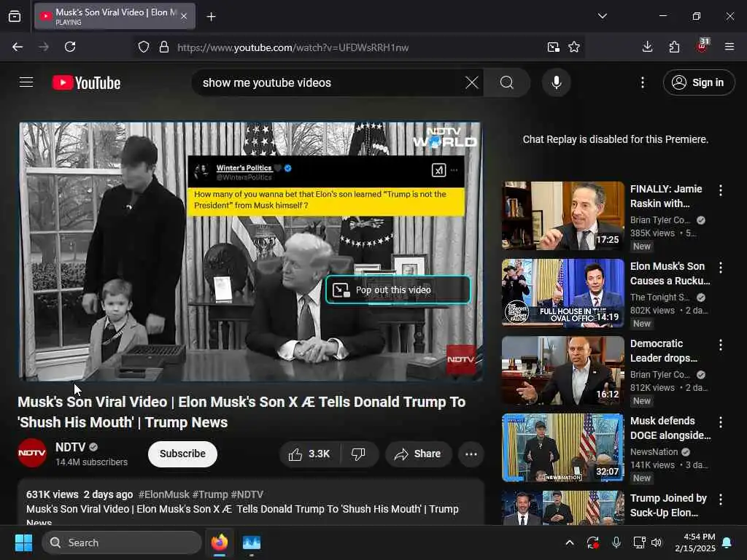Open Tonight Show Elon Musk's Son thumbnail

click(562, 293)
